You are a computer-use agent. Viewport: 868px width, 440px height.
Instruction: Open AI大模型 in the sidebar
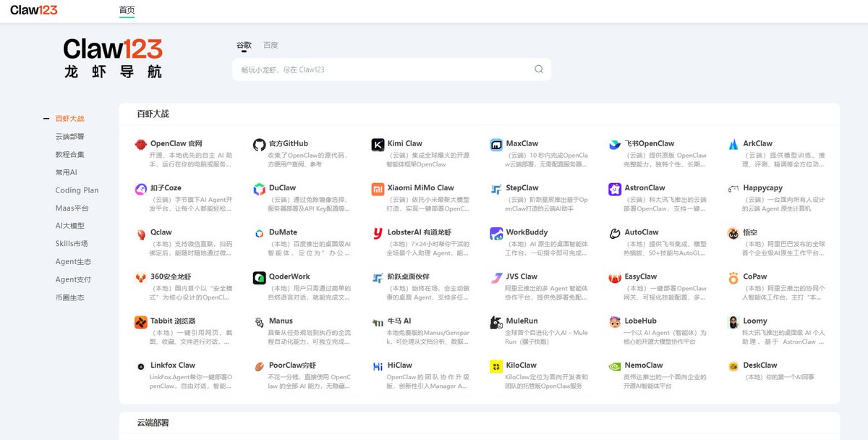coord(69,226)
